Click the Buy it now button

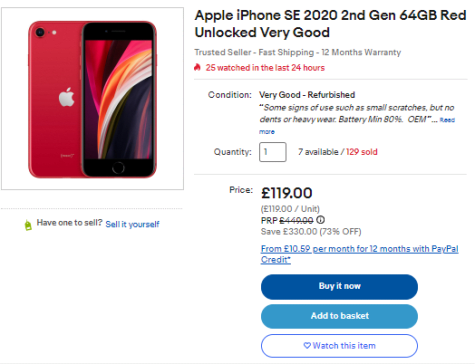(x=339, y=287)
